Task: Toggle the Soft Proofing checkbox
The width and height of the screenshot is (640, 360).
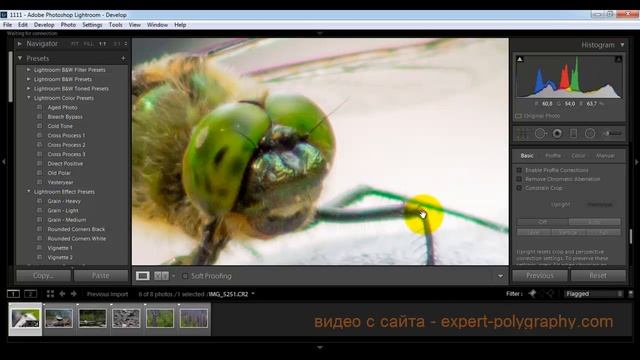Action: (185, 276)
